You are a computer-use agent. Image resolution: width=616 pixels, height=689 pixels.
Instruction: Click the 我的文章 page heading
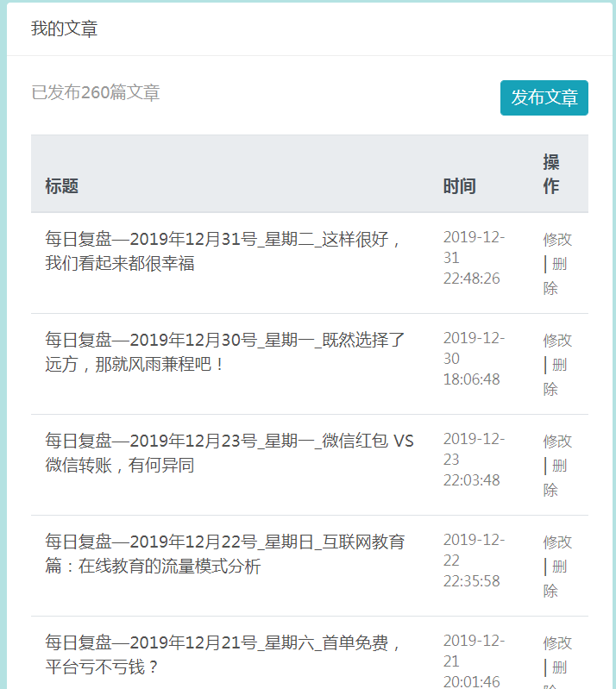[x=64, y=28]
